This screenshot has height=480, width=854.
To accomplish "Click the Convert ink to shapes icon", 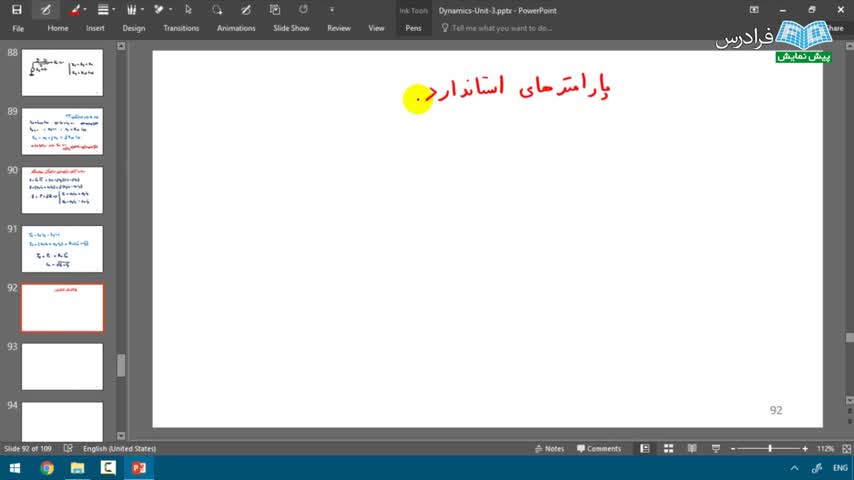I will pyautogui.click(x=246, y=10).
